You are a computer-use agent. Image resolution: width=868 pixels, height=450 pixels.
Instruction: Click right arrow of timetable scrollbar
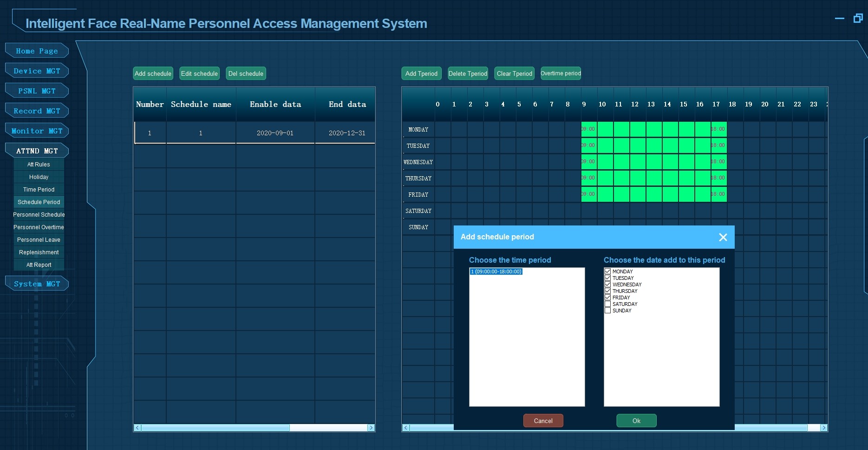823,428
